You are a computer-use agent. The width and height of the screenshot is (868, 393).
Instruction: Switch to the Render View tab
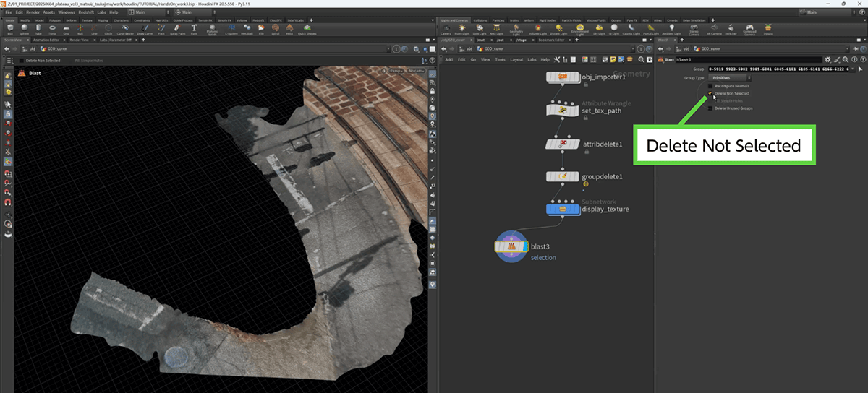pyautogui.click(x=79, y=40)
